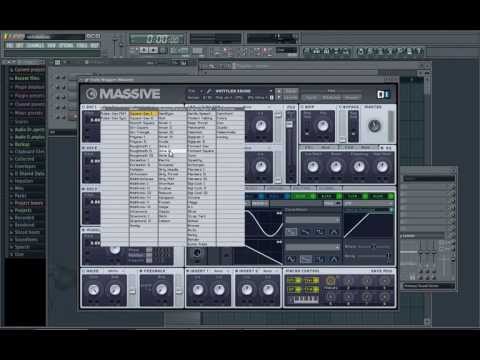Click the first Insert 1 knob

tap(198, 289)
